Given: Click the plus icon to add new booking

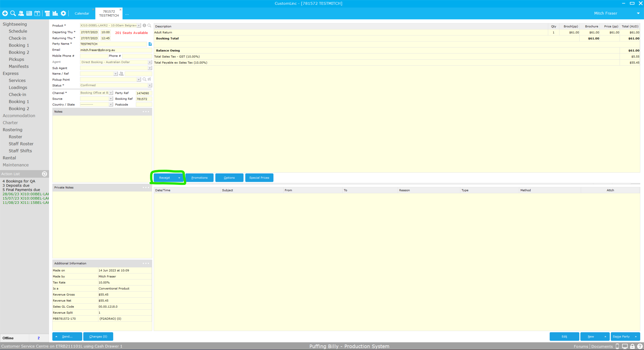Looking at the screenshot, I should pos(5,13).
